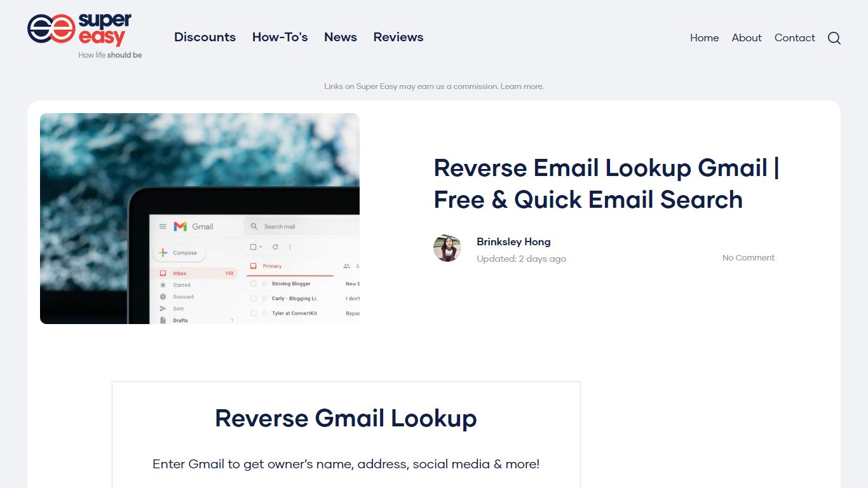This screenshot has width=868, height=488.
Task: Open the How-To's menu
Action: [280, 37]
